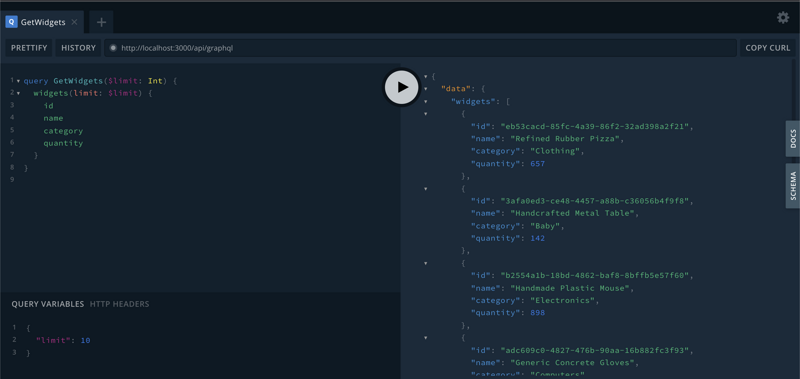The image size is (800, 379).
Task: Collapse the Generic Concrete Gloves widget object
Action: [x=426, y=338]
